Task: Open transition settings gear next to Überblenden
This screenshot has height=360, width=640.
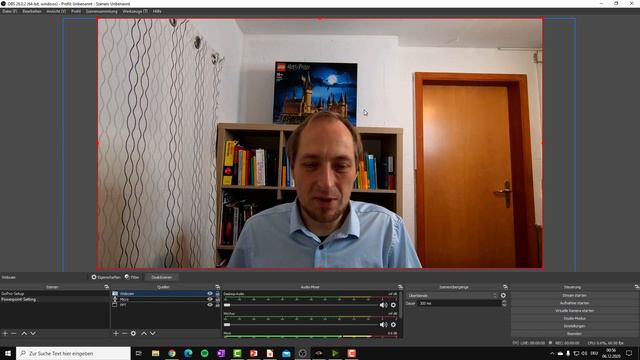Action: (503, 296)
